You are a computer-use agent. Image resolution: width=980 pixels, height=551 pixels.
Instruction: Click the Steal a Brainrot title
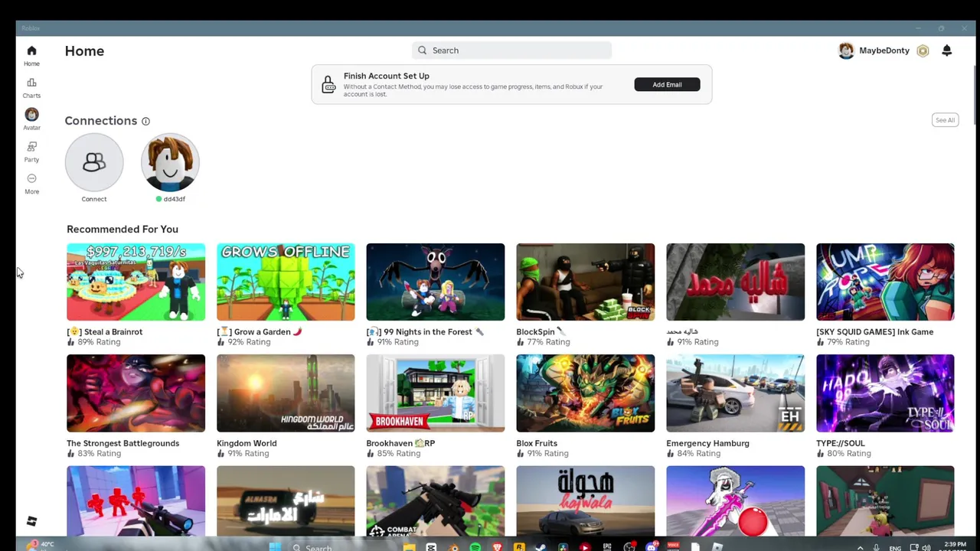105,332
